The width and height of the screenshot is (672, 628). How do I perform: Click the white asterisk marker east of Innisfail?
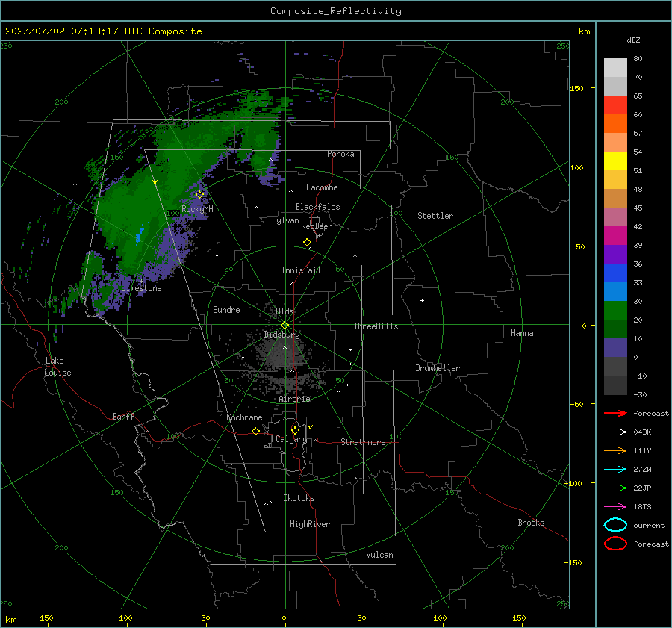click(355, 256)
